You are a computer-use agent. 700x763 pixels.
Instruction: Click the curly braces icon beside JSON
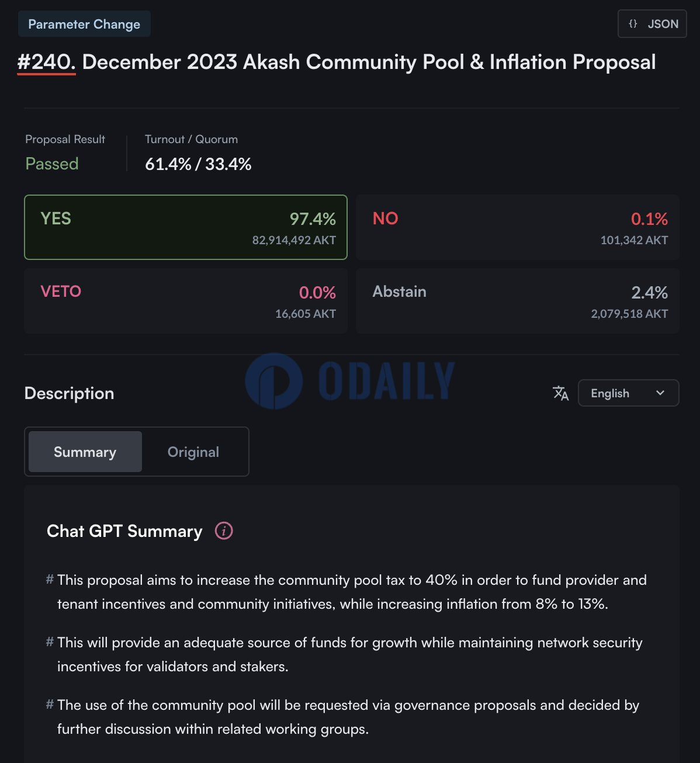coord(633,24)
